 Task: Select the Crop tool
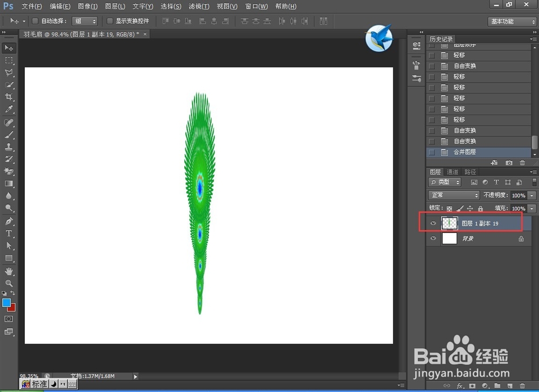click(9, 97)
